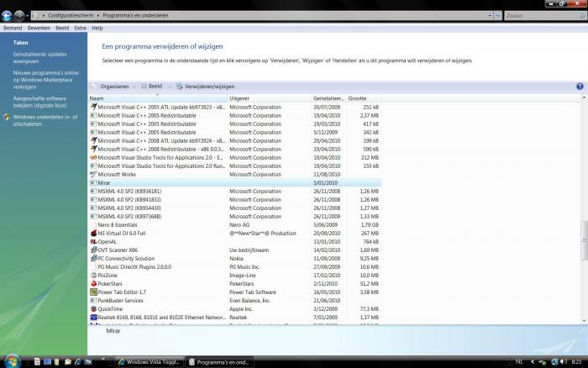Click the Microsoft Works program icon
This screenshot has width=588, height=368.
pyautogui.click(x=94, y=175)
